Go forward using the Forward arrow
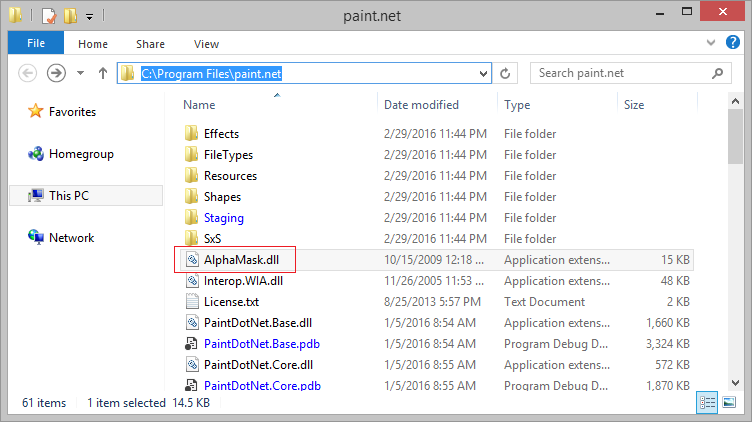The image size is (752, 422). point(56,73)
